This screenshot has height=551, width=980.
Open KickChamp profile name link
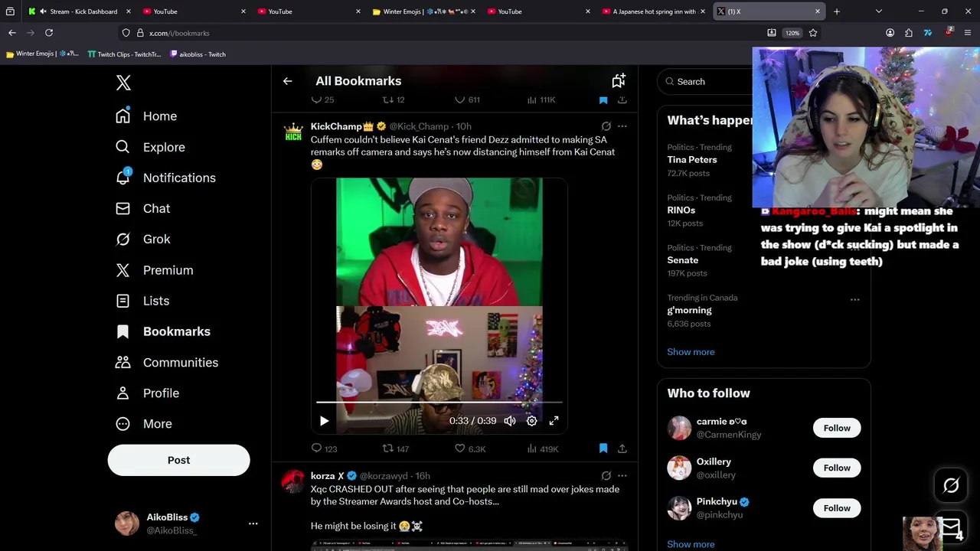pos(341,126)
